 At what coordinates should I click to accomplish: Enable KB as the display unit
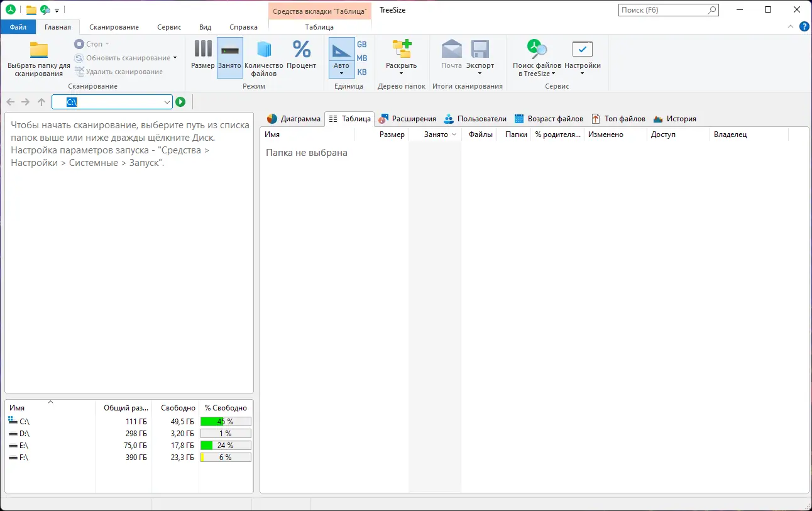point(361,71)
